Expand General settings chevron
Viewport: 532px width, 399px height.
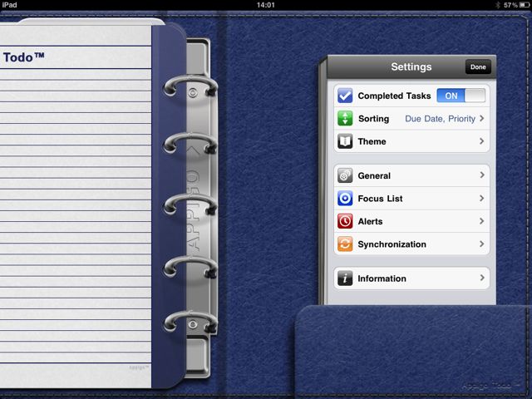coord(482,175)
